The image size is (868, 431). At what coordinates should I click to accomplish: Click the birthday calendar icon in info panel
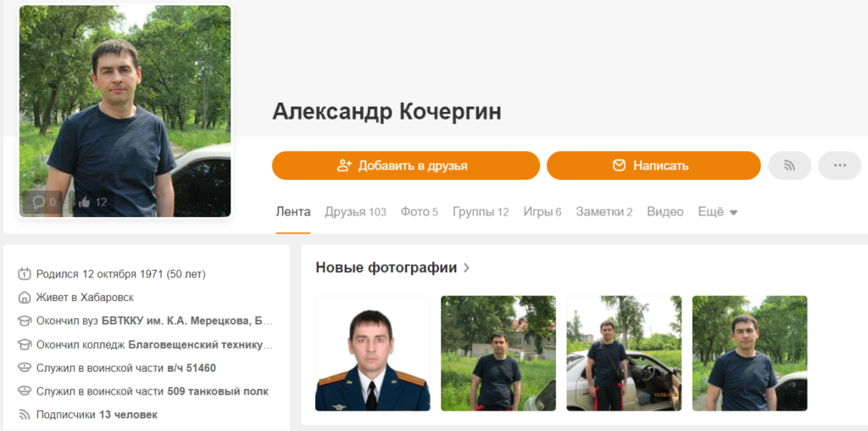pyautogui.click(x=25, y=274)
